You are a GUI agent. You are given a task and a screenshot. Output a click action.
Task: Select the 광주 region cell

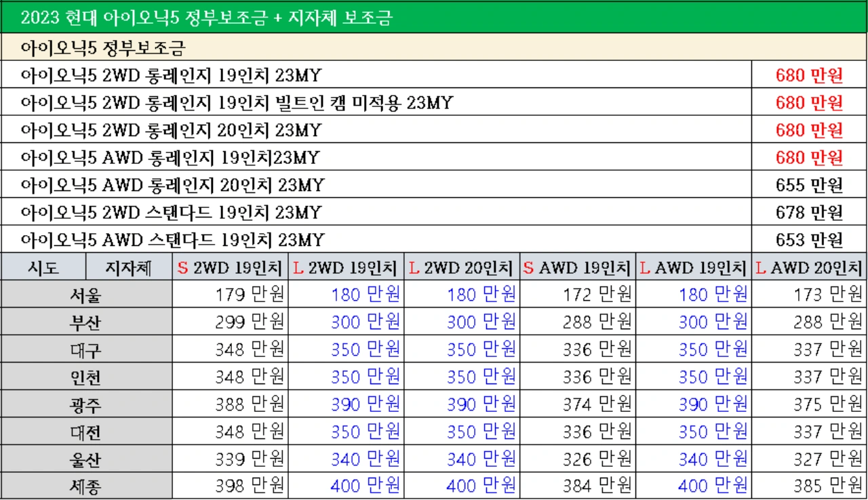86,404
